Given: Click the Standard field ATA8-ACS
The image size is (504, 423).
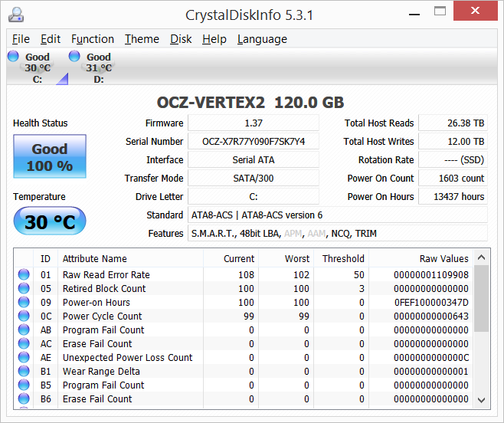Looking at the screenshot, I should point(338,215).
